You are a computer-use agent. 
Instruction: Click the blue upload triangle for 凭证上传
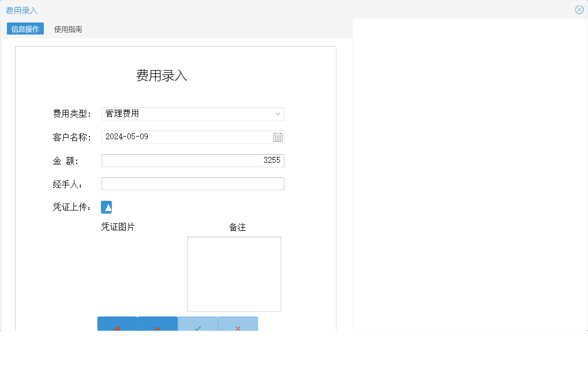[106, 207]
